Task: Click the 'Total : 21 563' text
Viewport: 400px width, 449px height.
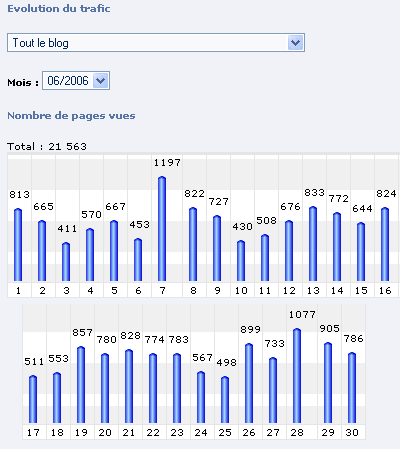Action: [47, 146]
